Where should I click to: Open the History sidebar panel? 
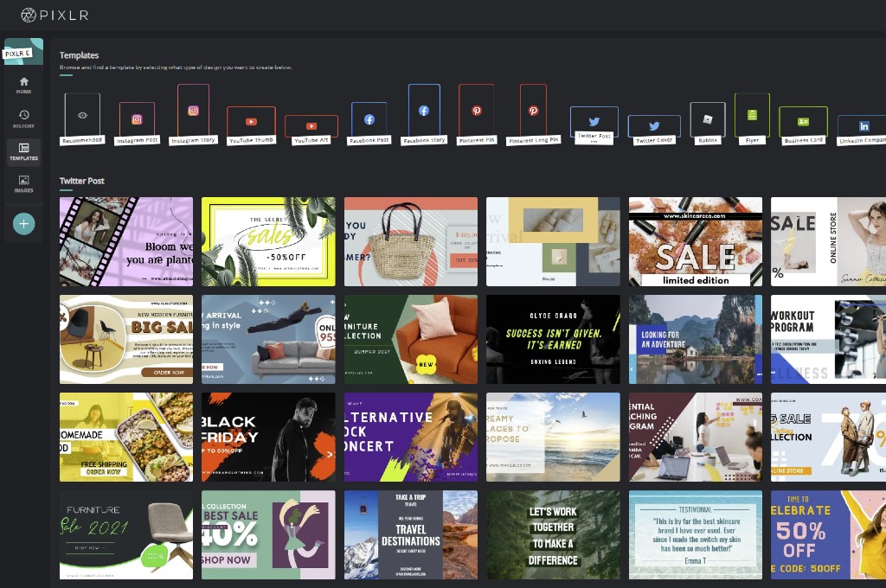(24, 119)
